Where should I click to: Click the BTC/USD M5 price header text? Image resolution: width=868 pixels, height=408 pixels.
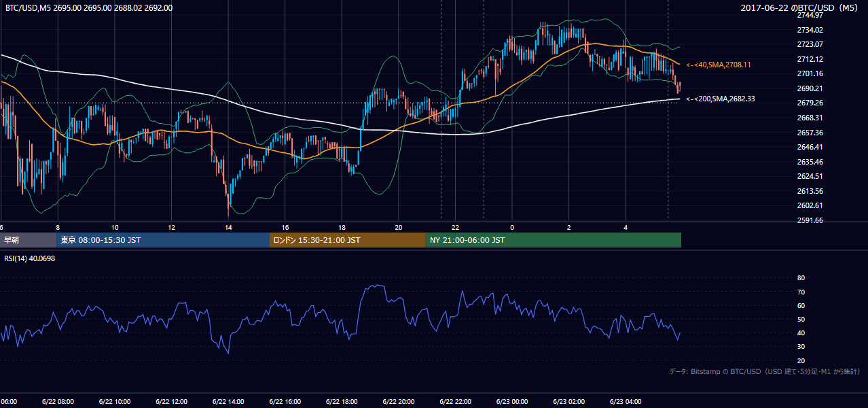89,8
